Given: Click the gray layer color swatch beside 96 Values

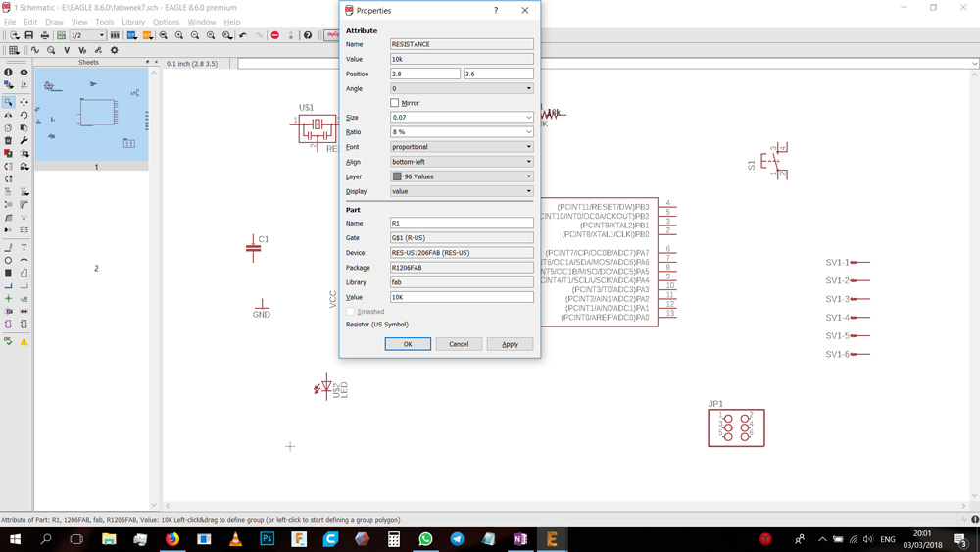Looking at the screenshot, I should click(x=397, y=176).
